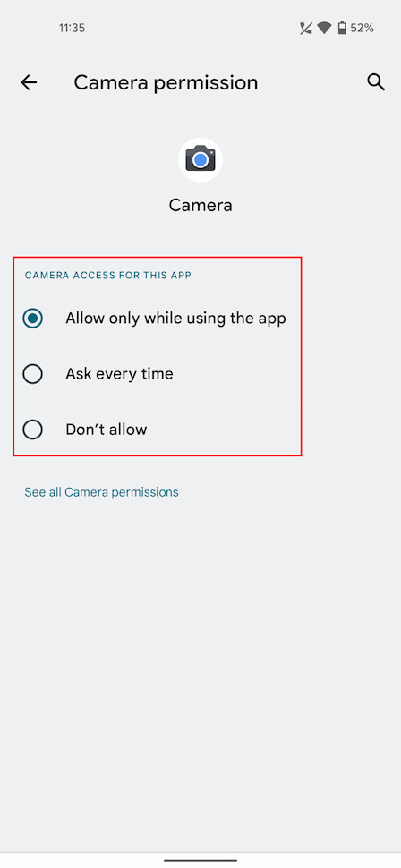Tap the Camera access for this app header
Image resolution: width=401 pixels, height=868 pixels.
[x=108, y=275]
